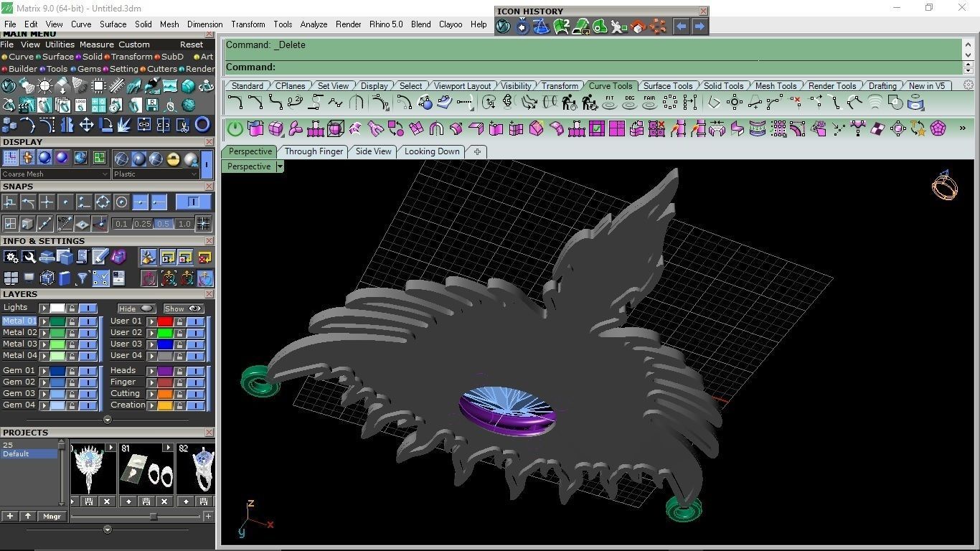This screenshot has height=551, width=980.
Task: Switch to the Through Finger viewport tab
Action: click(x=314, y=151)
